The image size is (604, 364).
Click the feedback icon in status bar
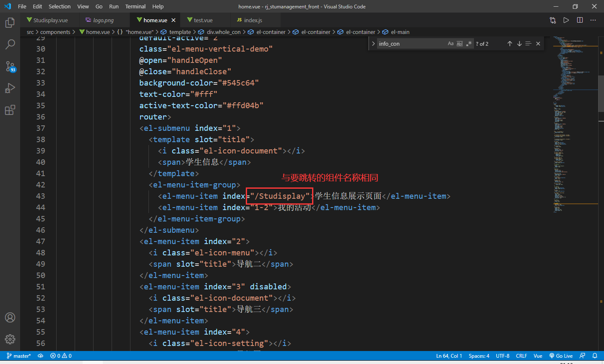click(x=582, y=356)
